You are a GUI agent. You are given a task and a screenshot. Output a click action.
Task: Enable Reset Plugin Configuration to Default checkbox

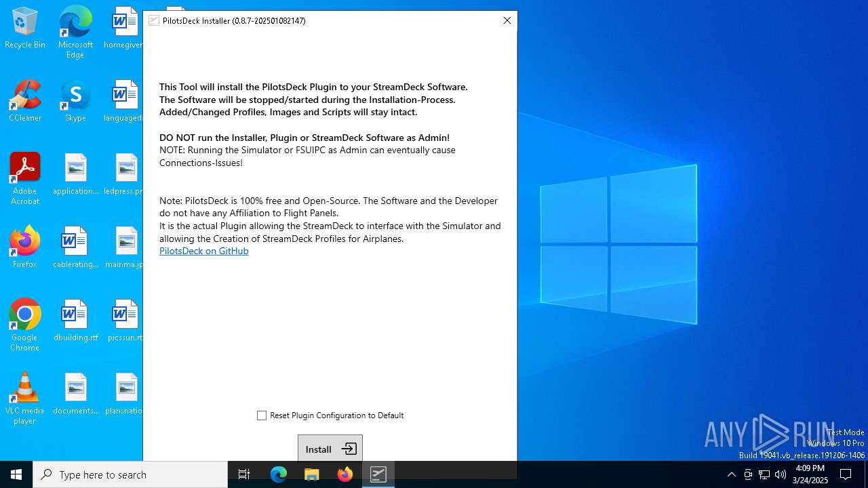[262, 415]
